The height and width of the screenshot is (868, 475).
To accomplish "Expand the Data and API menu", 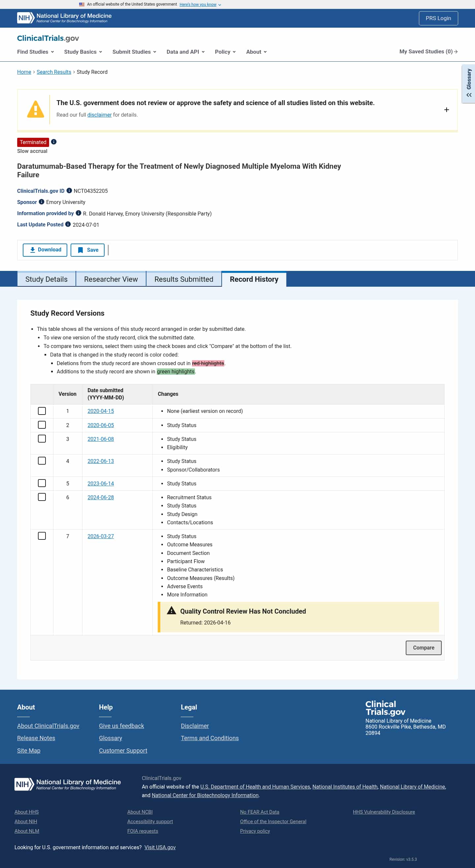I will [x=185, y=51].
